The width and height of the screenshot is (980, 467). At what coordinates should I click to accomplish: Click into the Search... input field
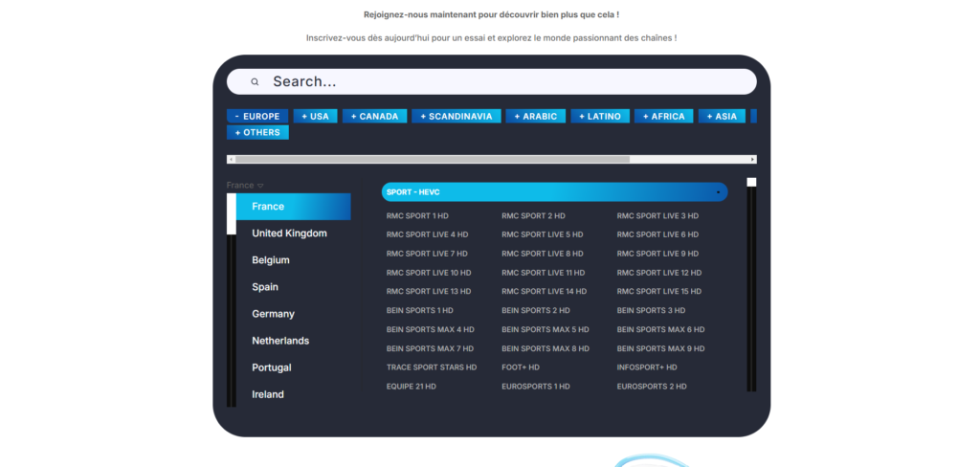491,82
